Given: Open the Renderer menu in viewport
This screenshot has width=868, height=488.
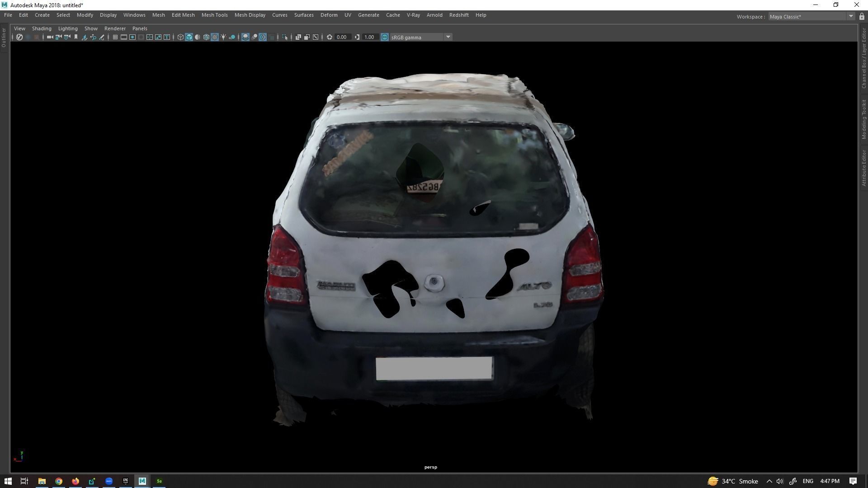Looking at the screenshot, I should (x=115, y=28).
